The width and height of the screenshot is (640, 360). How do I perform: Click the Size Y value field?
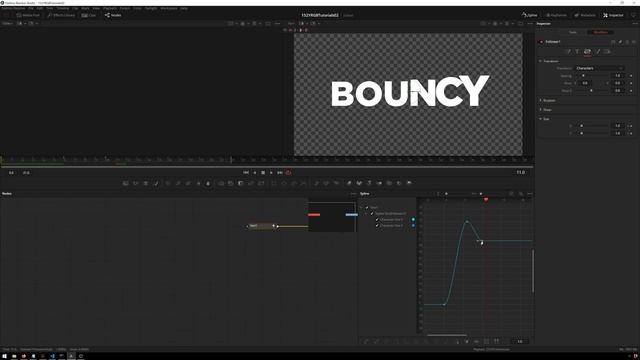(x=618, y=133)
